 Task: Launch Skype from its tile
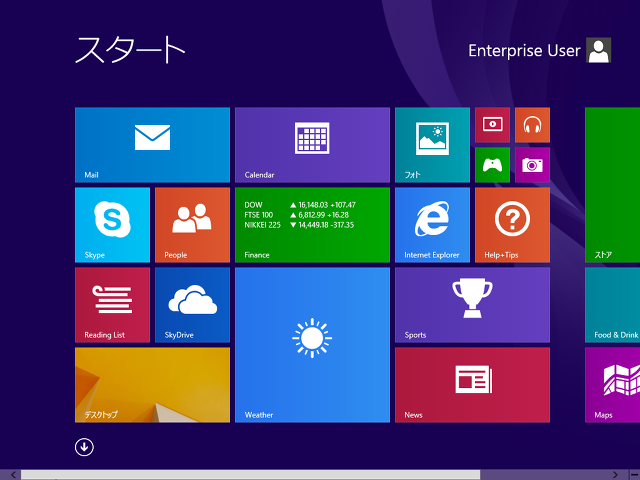pyautogui.click(x=112, y=225)
